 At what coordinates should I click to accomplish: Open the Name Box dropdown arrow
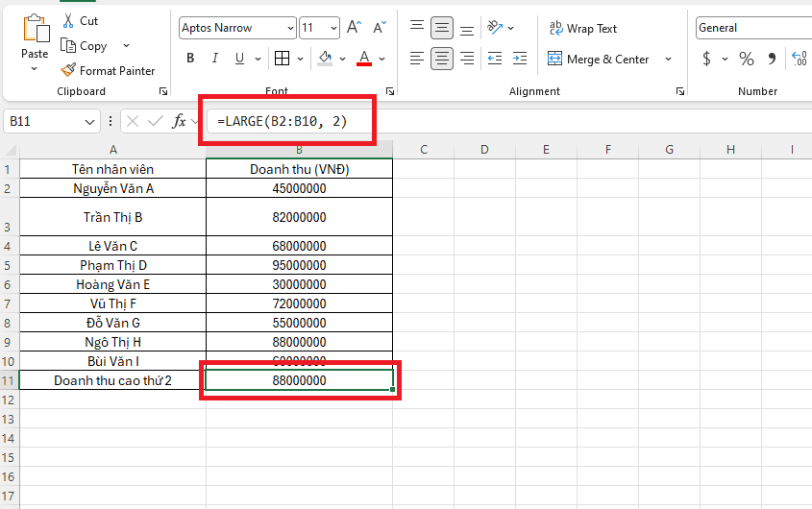89,122
